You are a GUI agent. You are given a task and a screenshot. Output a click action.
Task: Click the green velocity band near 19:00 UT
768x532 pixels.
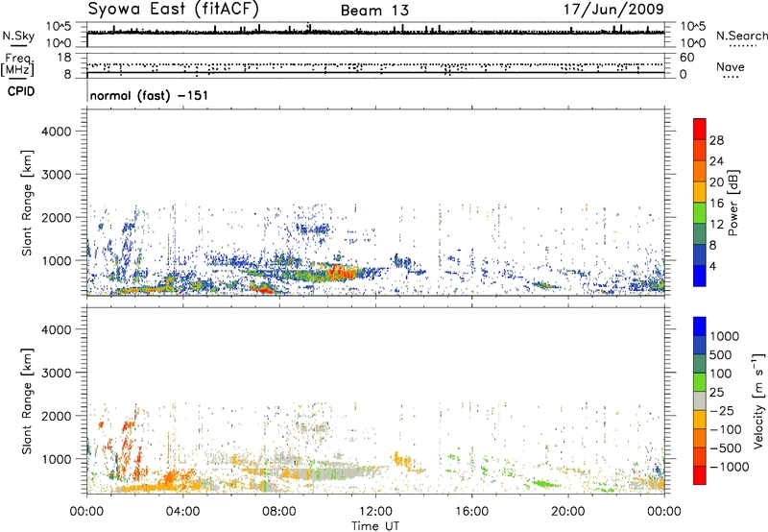pyautogui.click(x=543, y=483)
